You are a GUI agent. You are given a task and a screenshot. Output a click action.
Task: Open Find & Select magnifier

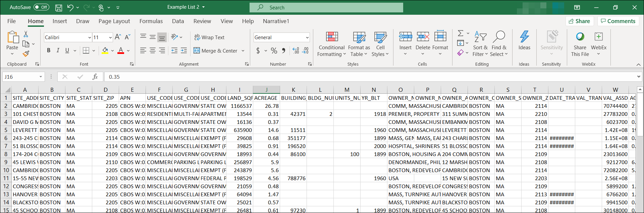click(x=499, y=37)
